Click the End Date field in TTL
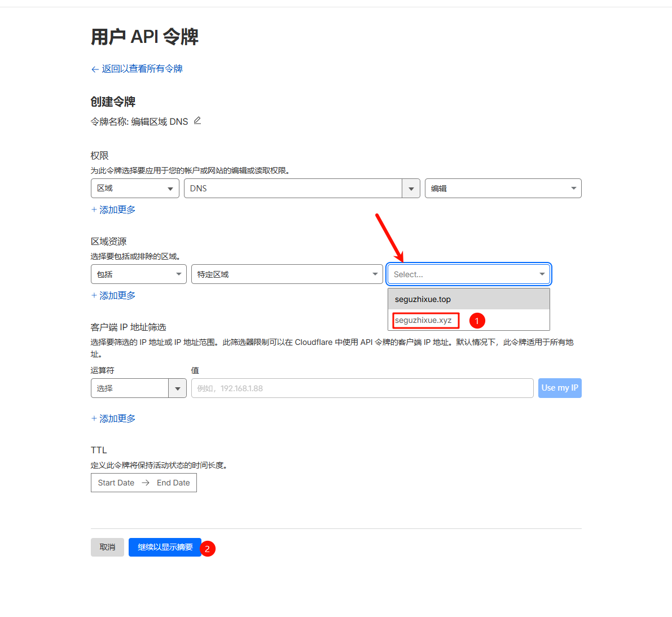672x617 pixels. click(x=173, y=483)
